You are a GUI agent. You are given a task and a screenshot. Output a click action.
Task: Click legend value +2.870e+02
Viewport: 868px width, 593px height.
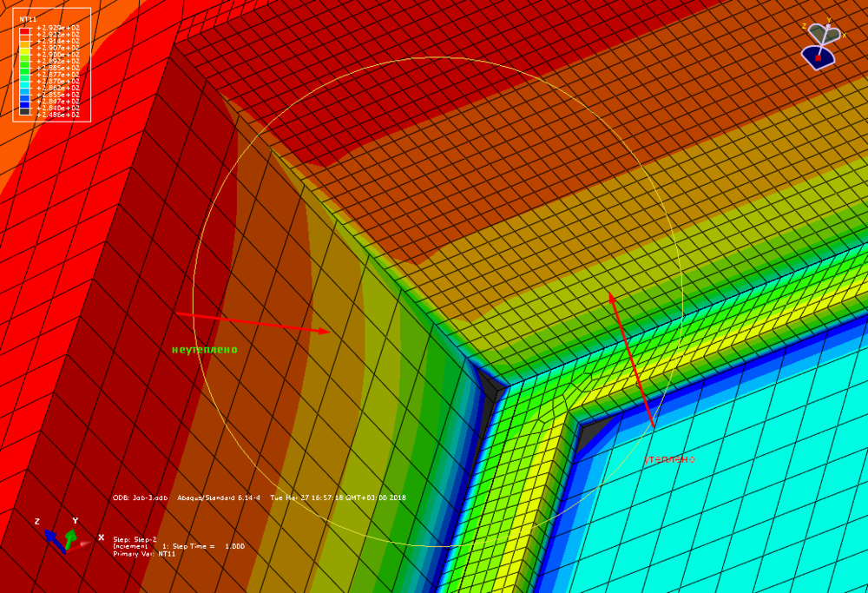click(58, 82)
